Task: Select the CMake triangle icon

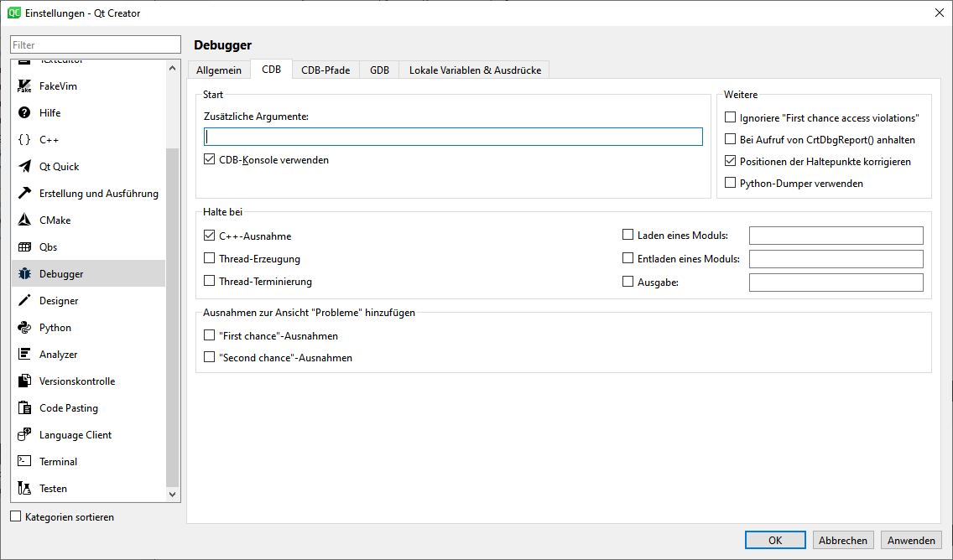Action: [x=24, y=220]
